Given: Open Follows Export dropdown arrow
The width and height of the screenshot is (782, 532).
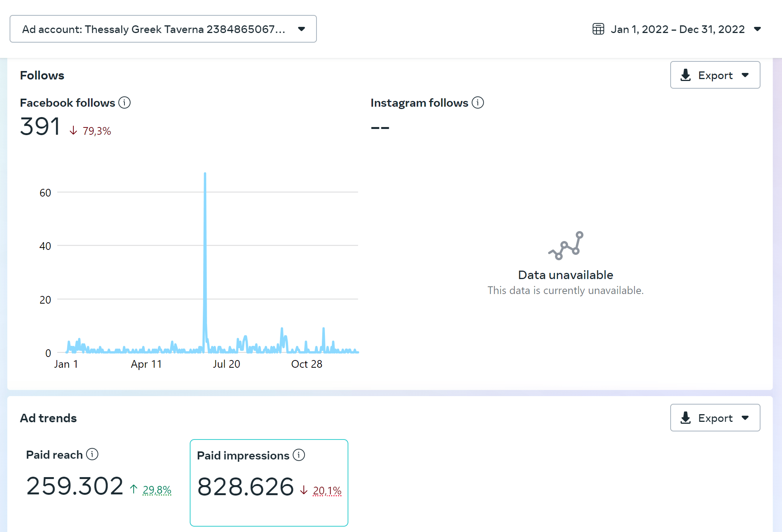Looking at the screenshot, I should (746, 75).
